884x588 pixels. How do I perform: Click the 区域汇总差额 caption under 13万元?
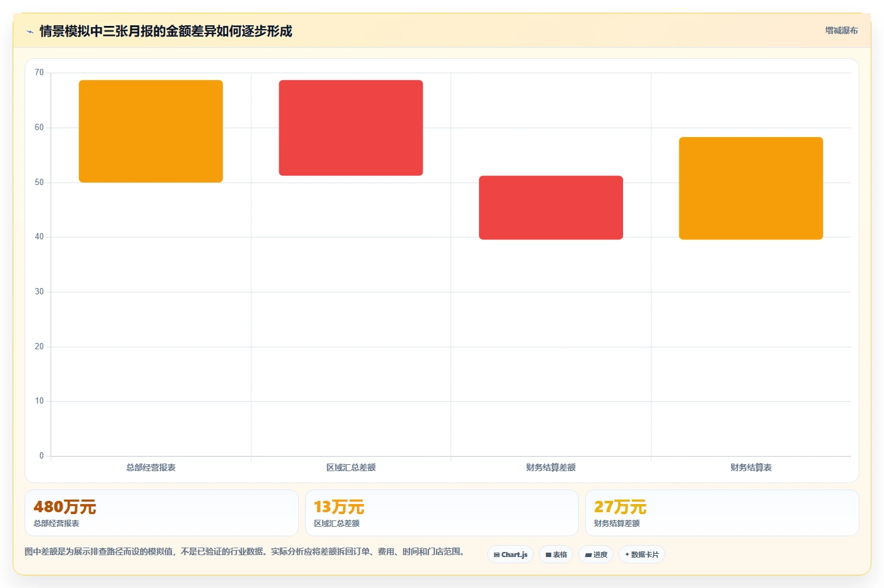click(337, 524)
